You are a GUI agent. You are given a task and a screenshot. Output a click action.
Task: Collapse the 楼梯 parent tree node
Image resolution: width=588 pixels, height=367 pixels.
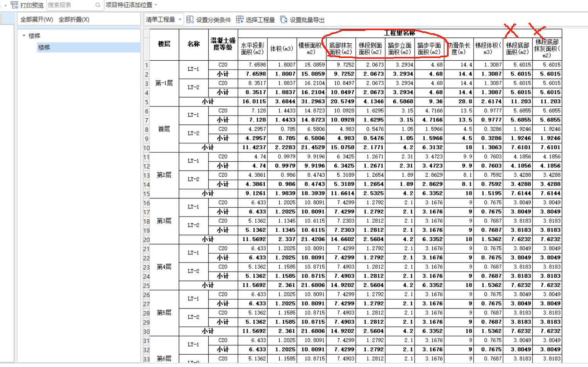pyautogui.click(x=24, y=36)
